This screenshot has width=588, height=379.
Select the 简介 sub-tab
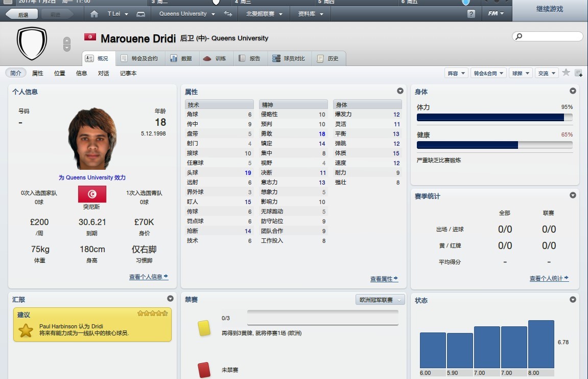coord(16,73)
